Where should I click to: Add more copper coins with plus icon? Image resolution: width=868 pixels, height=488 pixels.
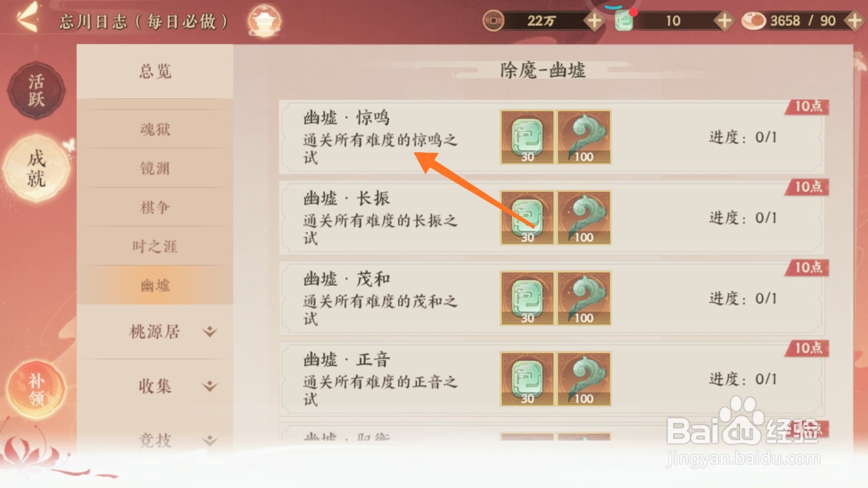594,21
